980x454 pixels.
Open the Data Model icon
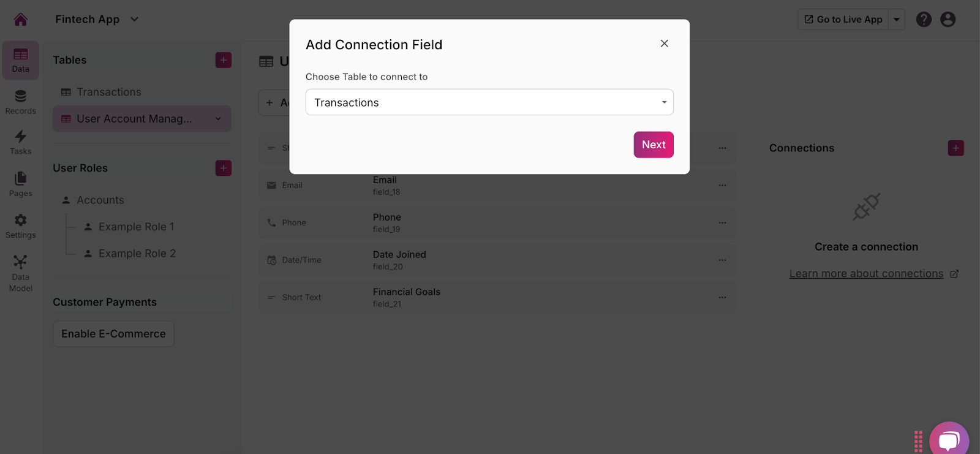20,273
